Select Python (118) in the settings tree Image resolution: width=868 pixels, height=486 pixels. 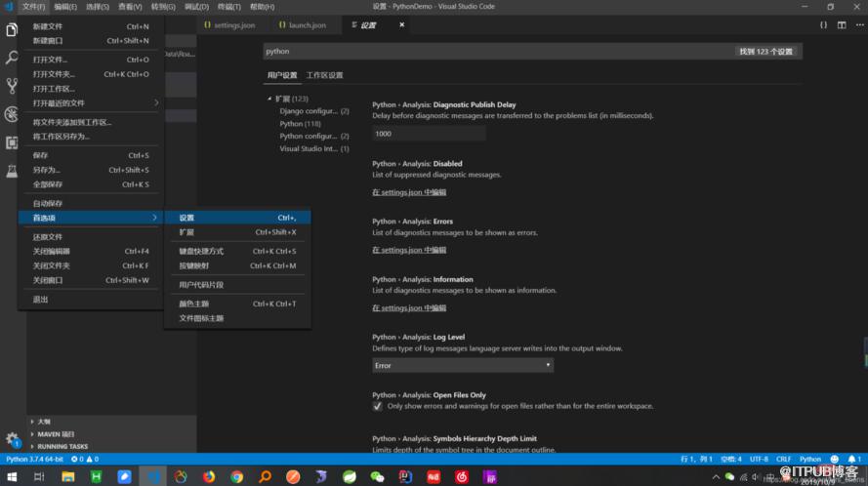click(300, 123)
